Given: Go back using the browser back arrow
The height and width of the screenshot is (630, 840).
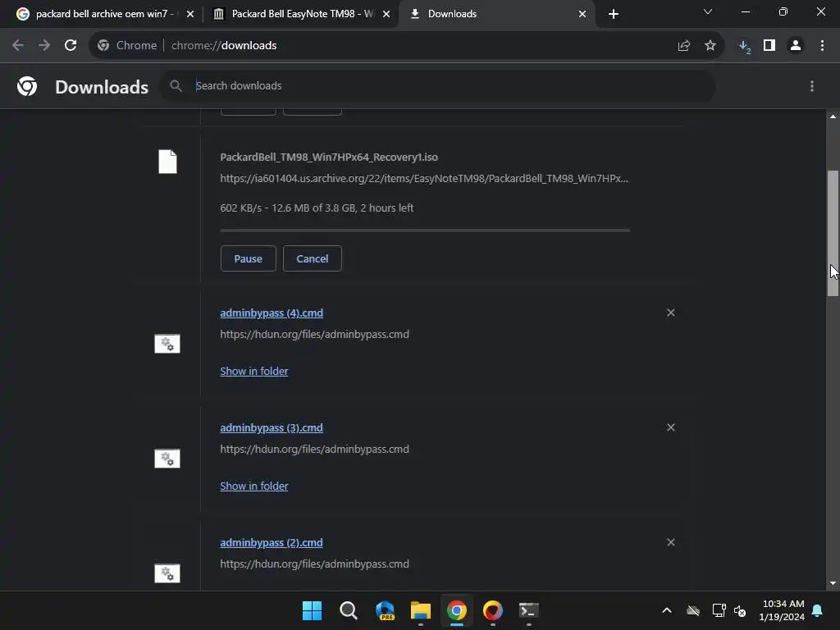Looking at the screenshot, I should point(18,46).
